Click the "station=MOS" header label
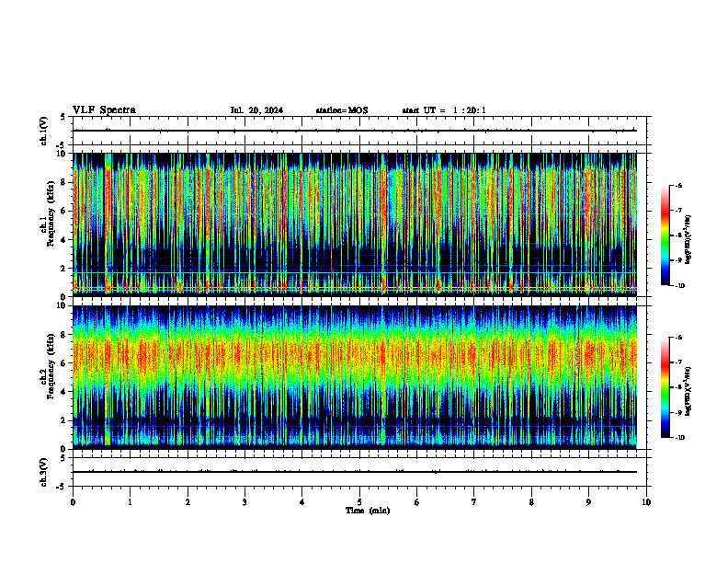728x563 pixels. (342, 110)
